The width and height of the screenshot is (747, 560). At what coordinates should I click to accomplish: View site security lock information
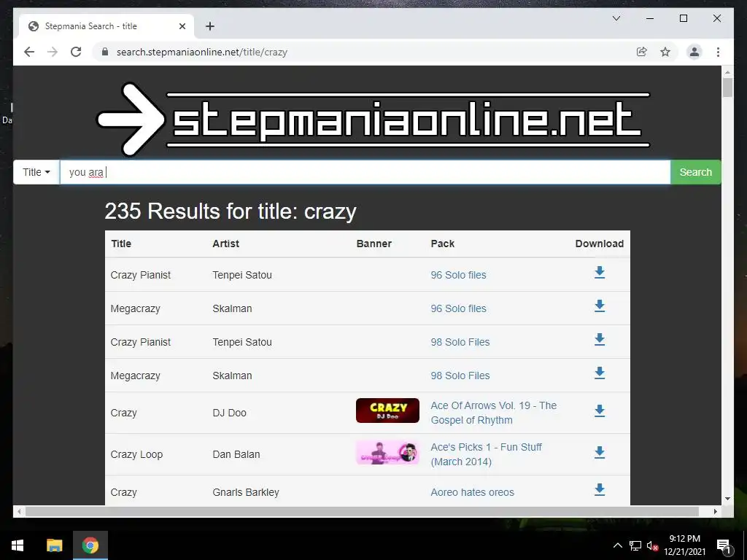(105, 52)
